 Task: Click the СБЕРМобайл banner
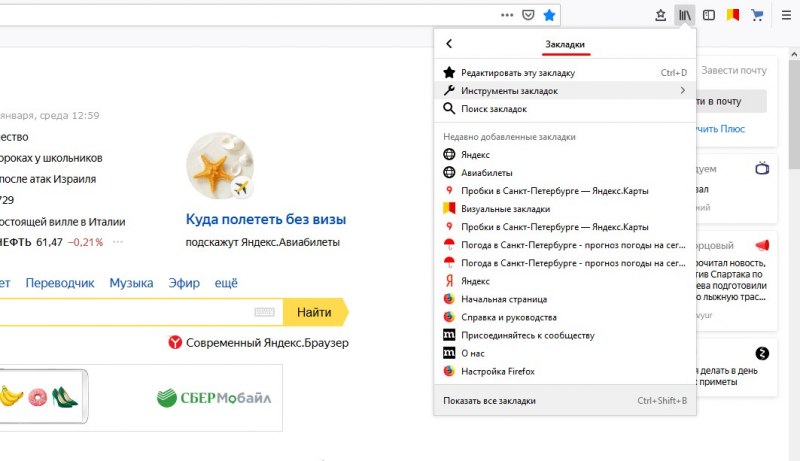coord(214,398)
